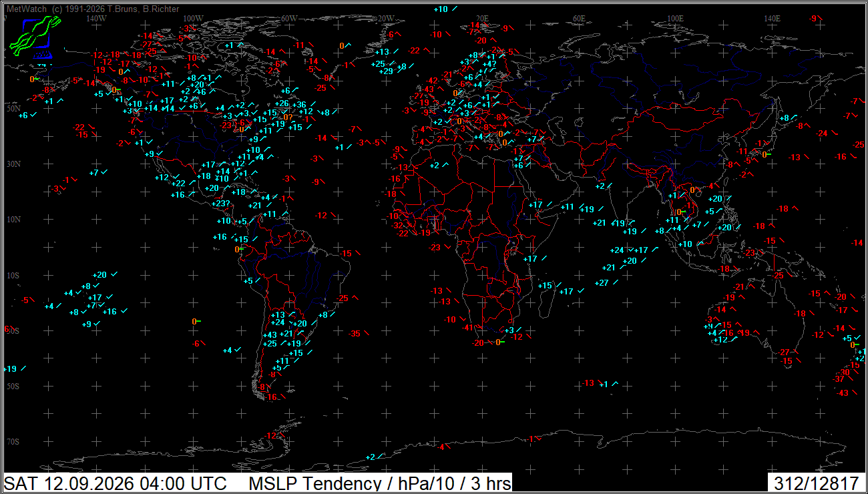Image resolution: width=868 pixels, height=494 pixels.
Task: Click the MetWatch copyright text
Action: [93, 9]
